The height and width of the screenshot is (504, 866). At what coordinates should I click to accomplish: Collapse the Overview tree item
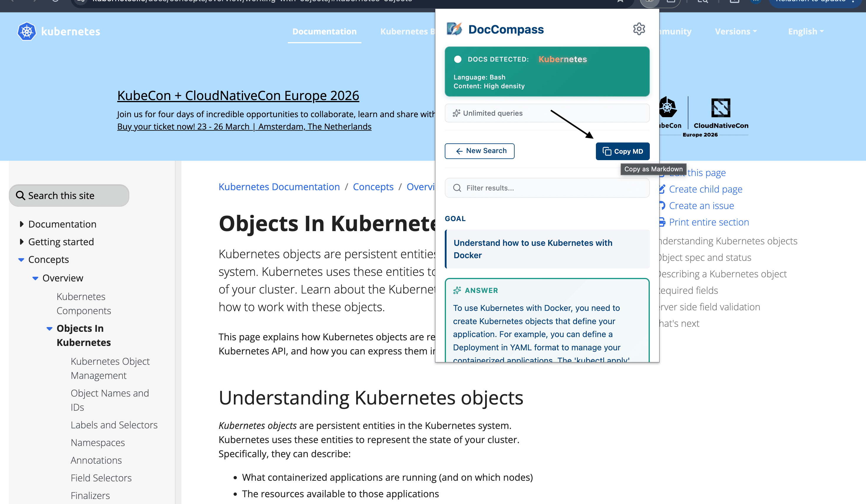(35, 278)
